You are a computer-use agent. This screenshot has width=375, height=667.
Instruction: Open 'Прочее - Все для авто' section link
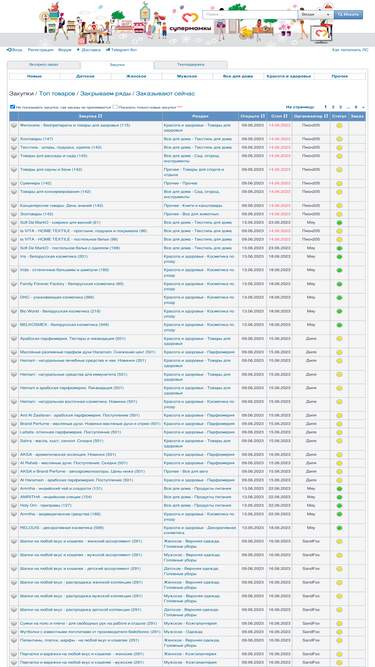coord(186,472)
